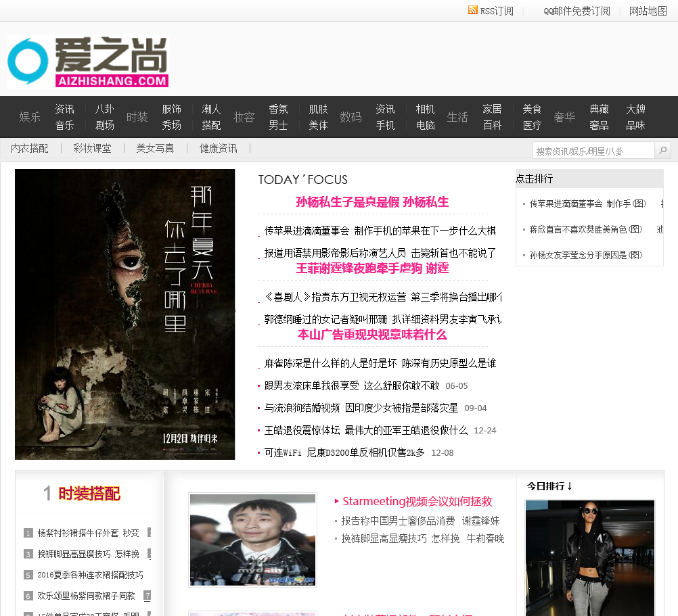Open 家居 nav item
678x616 pixels.
[492, 109]
